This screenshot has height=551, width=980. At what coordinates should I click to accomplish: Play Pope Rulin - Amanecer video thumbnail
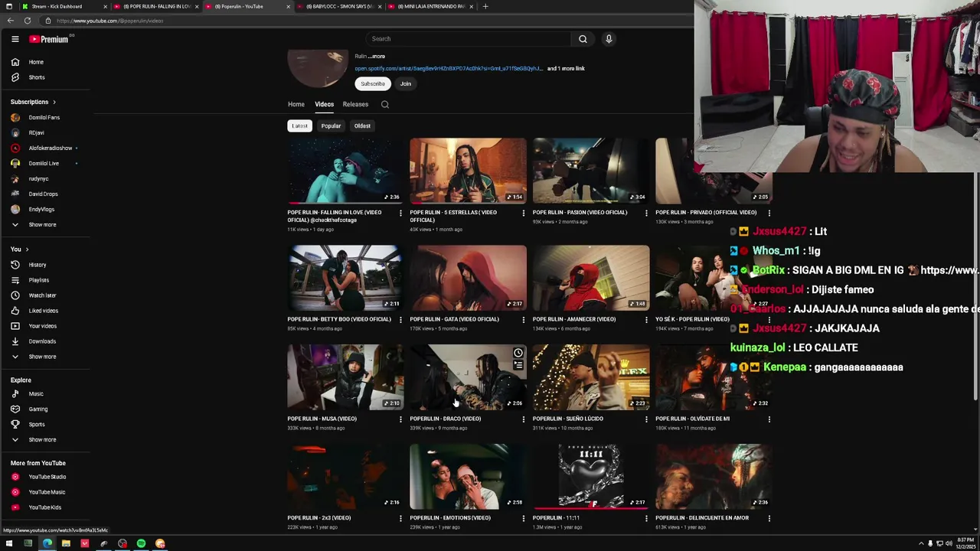coord(591,278)
